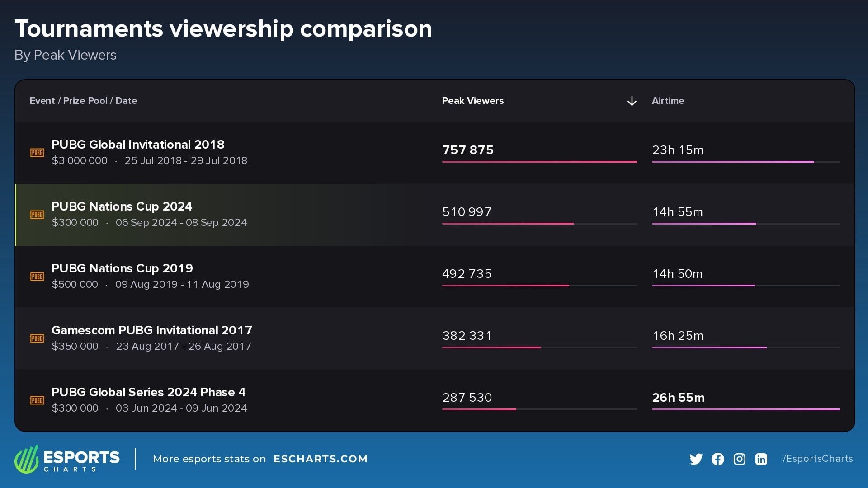Click Event / Prize Pool / Date header
Screen dimensions: 868x488
[x=83, y=101]
